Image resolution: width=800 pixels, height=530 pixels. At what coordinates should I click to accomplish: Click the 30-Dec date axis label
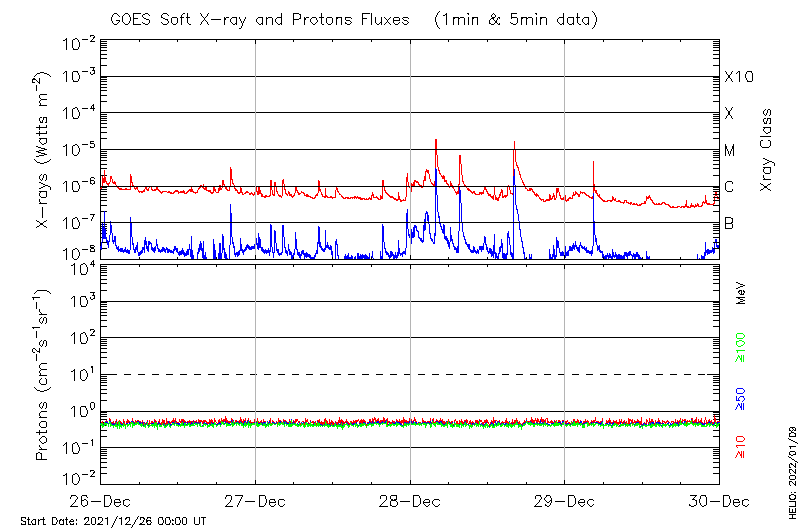click(x=718, y=501)
